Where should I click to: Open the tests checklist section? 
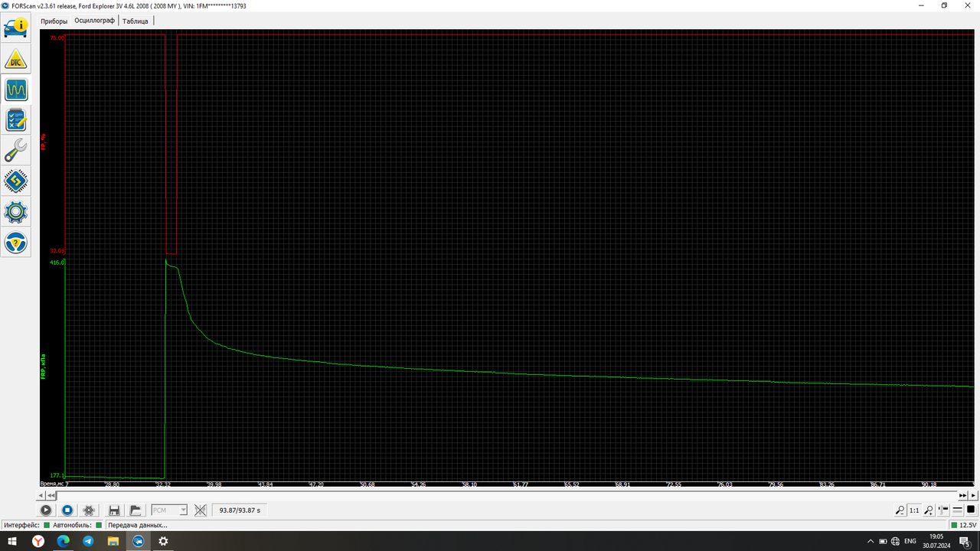point(16,120)
